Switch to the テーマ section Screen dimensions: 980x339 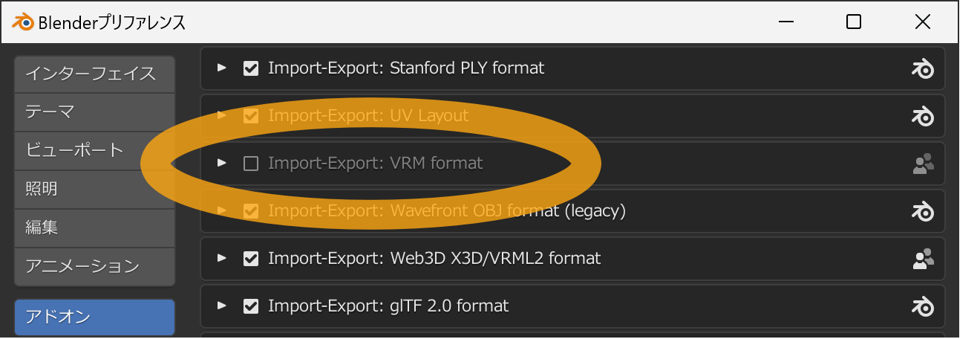(94, 112)
